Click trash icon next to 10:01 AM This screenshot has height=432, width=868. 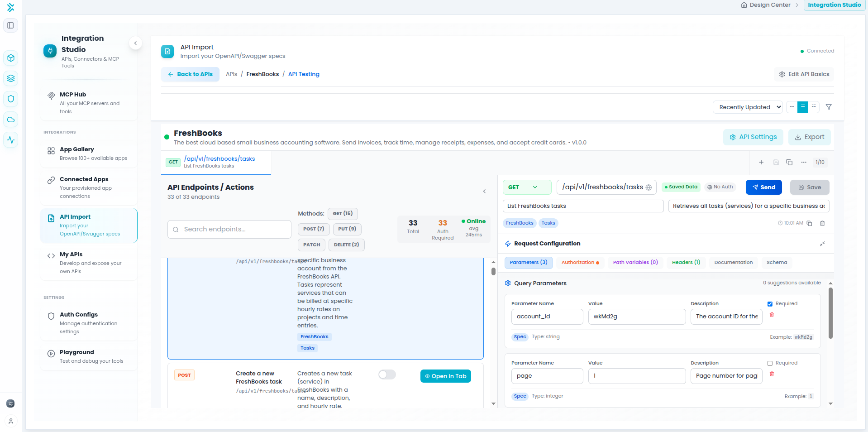coord(822,223)
